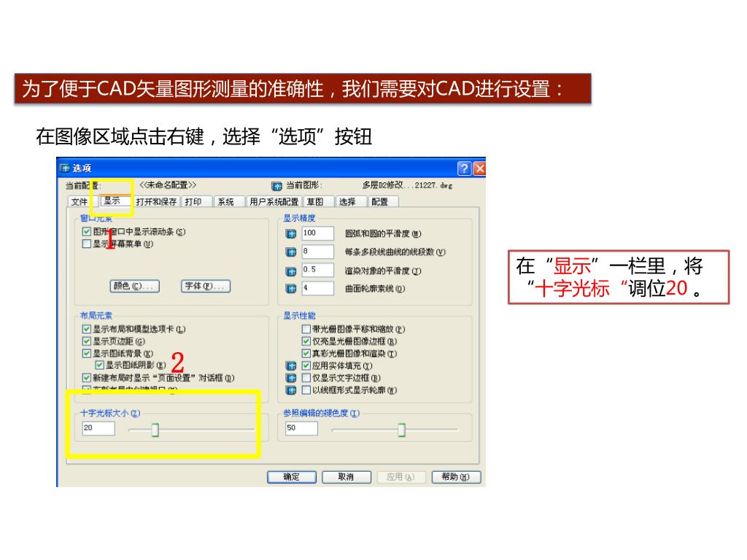The image size is (747, 560).
Task: Click the drawing icon beside 仅显示文字边框
Action: coord(290,378)
